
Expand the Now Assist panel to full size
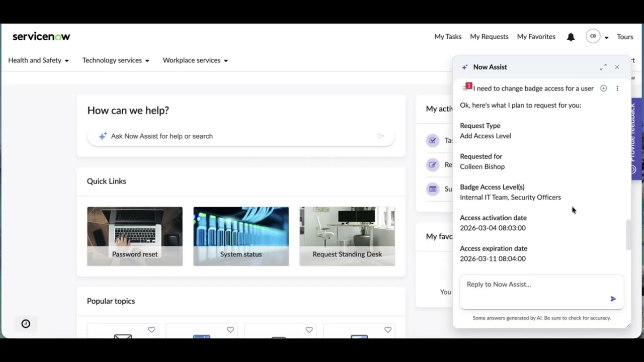(x=603, y=67)
